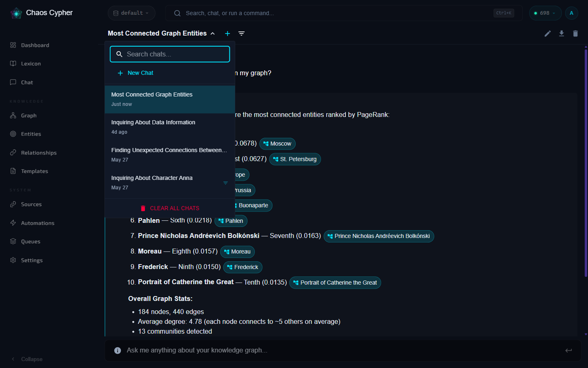Open the Relationships page
Image resolution: width=588 pixels, height=368 pixels.
coord(39,153)
